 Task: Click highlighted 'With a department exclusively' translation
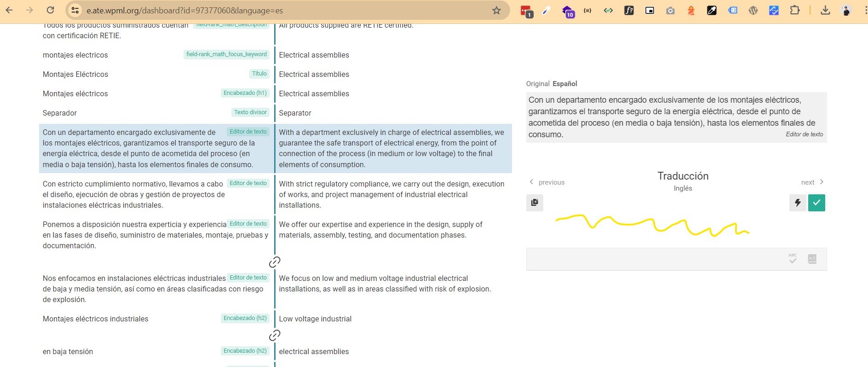pyautogui.click(x=391, y=148)
